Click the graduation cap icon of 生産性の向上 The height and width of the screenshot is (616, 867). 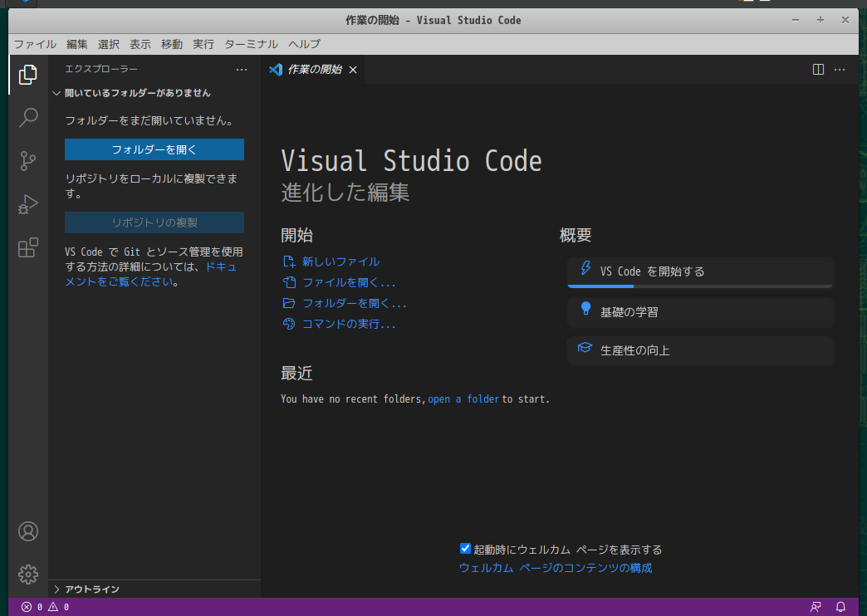point(585,347)
